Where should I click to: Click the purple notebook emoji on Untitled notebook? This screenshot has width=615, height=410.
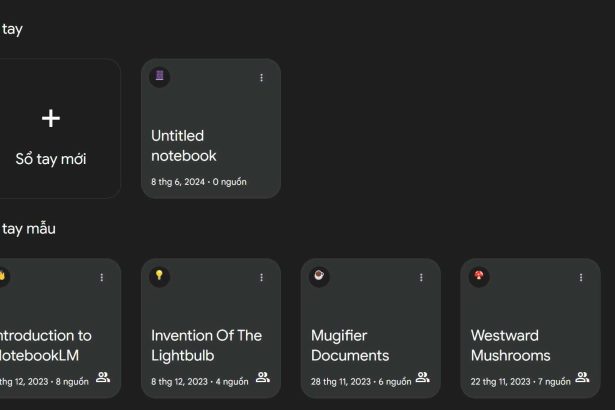click(x=160, y=77)
